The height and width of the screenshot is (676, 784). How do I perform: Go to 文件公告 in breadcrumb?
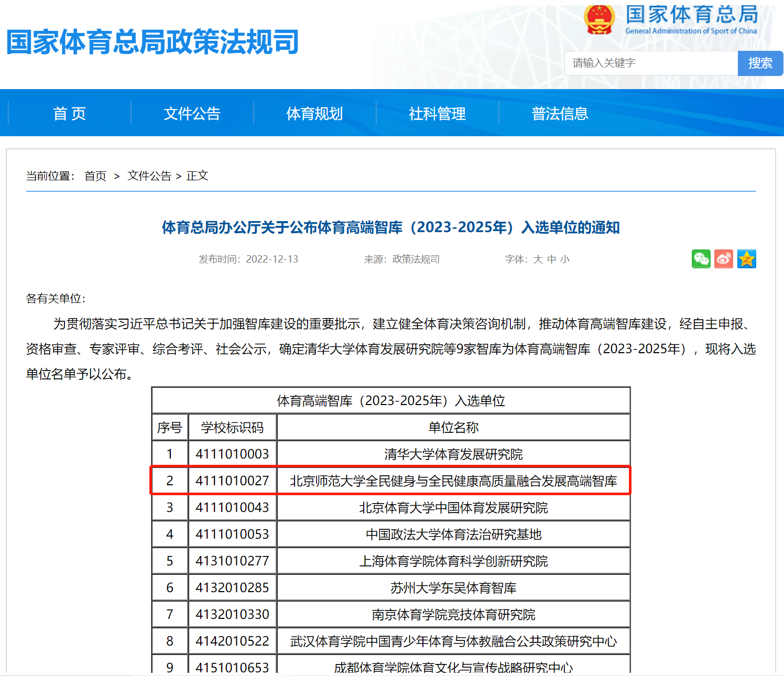click(149, 176)
